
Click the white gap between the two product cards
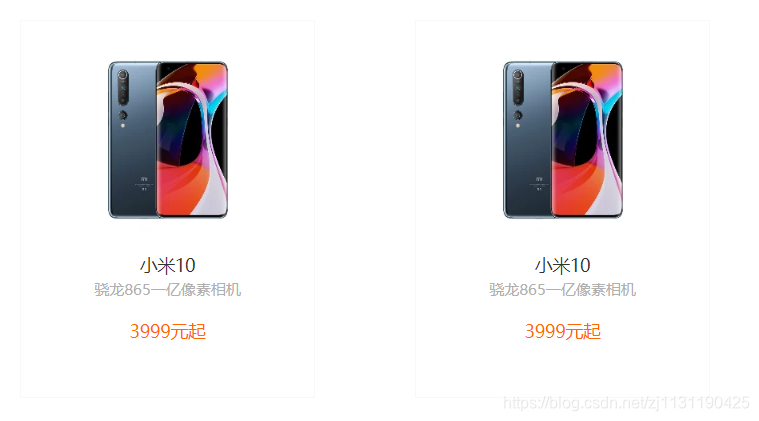click(365, 209)
